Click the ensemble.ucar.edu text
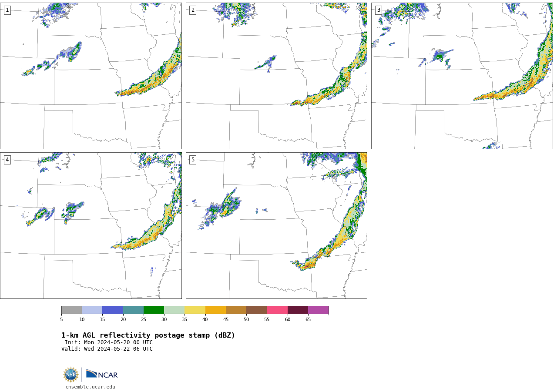 tap(91, 387)
